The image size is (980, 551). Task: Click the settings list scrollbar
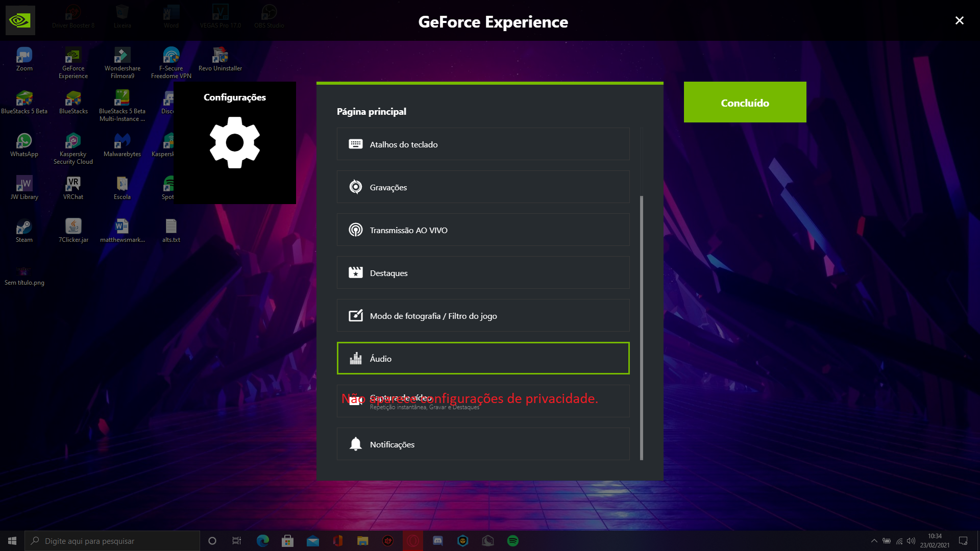(x=642, y=328)
